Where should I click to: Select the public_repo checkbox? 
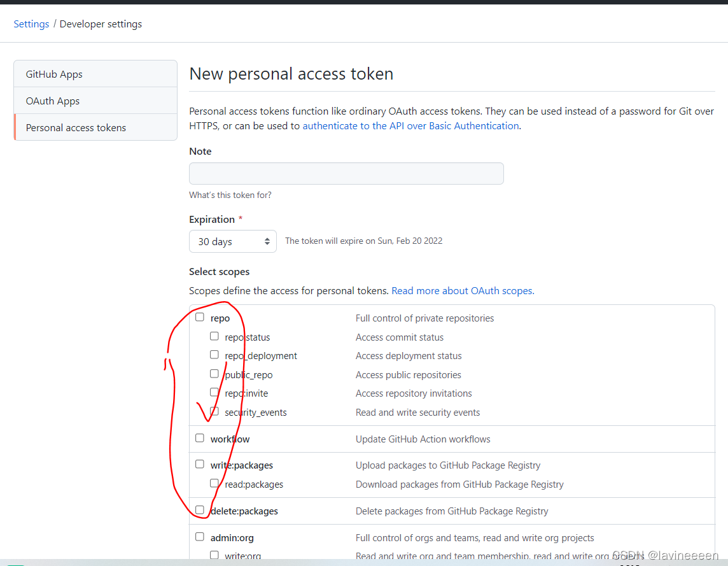click(x=214, y=374)
